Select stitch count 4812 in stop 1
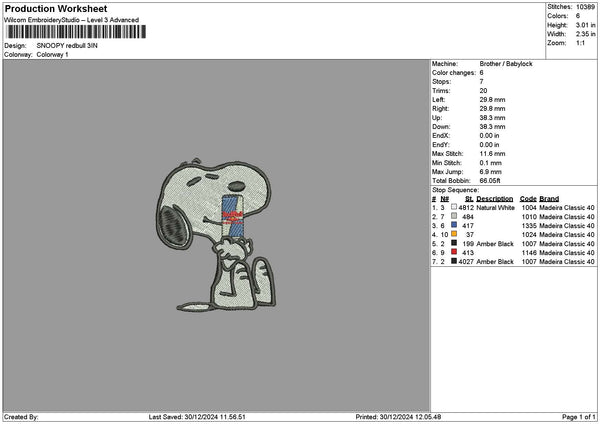600x424 pixels. coord(466,208)
